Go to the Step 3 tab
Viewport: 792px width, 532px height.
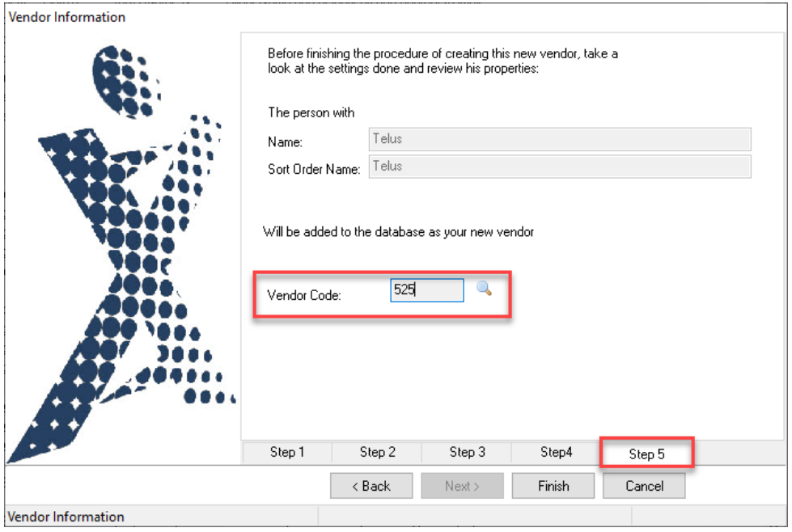tap(467, 452)
